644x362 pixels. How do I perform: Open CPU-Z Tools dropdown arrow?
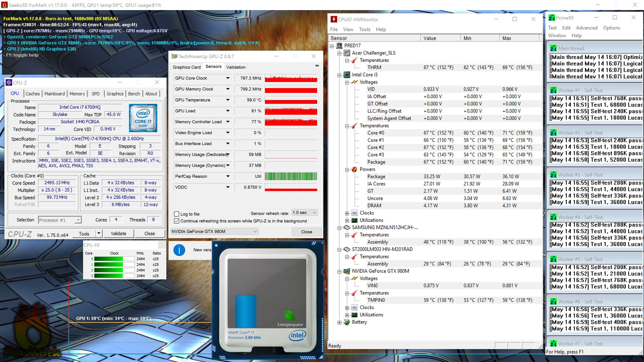pos(99,234)
